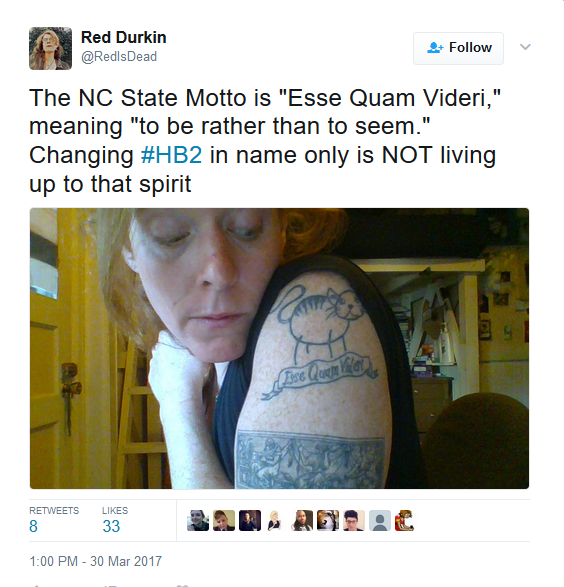The height and width of the screenshot is (587, 564).
Task: Open the Red Durkin display name link
Action: point(124,37)
